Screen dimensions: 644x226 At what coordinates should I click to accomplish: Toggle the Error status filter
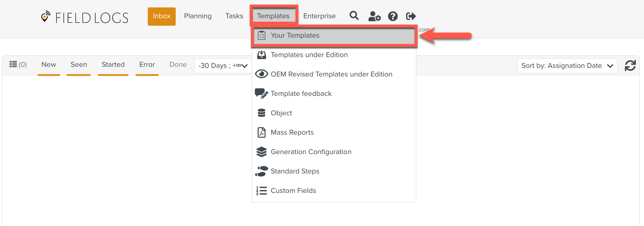click(147, 65)
